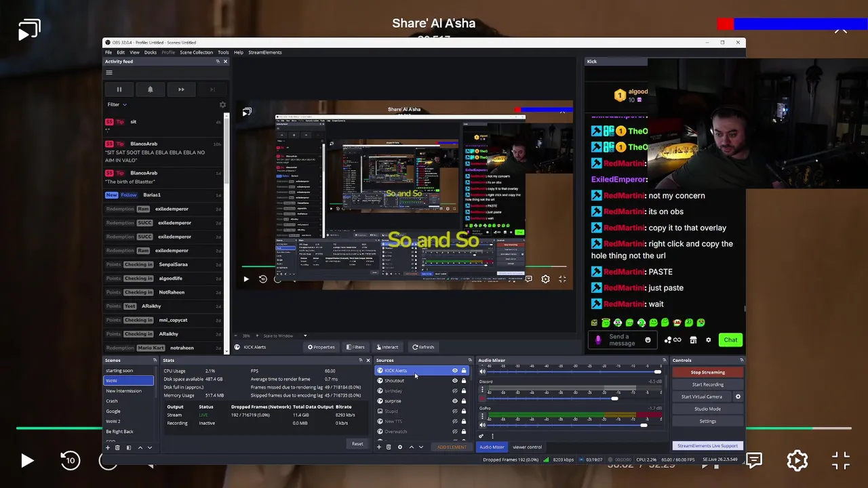
Task: Expand the Activity feed Filter dropdown
Action: pyautogui.click(x=117, y=104)
